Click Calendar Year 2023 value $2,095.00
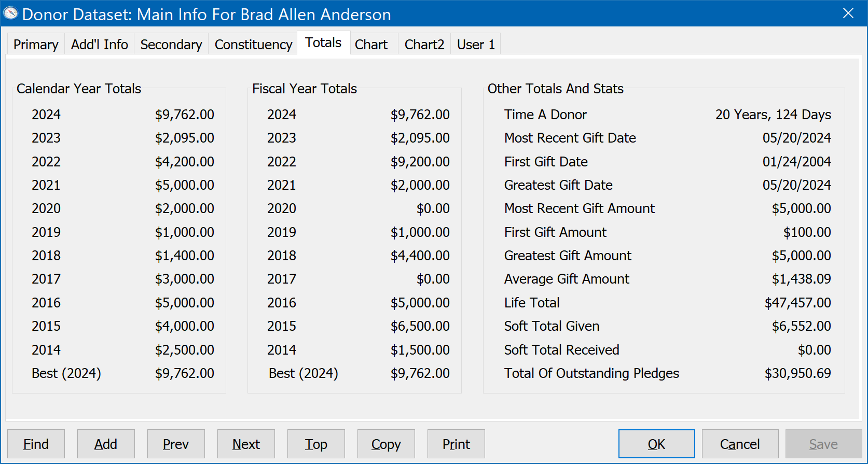This screenshot has height=464, width=868. (x=185, y=138)
